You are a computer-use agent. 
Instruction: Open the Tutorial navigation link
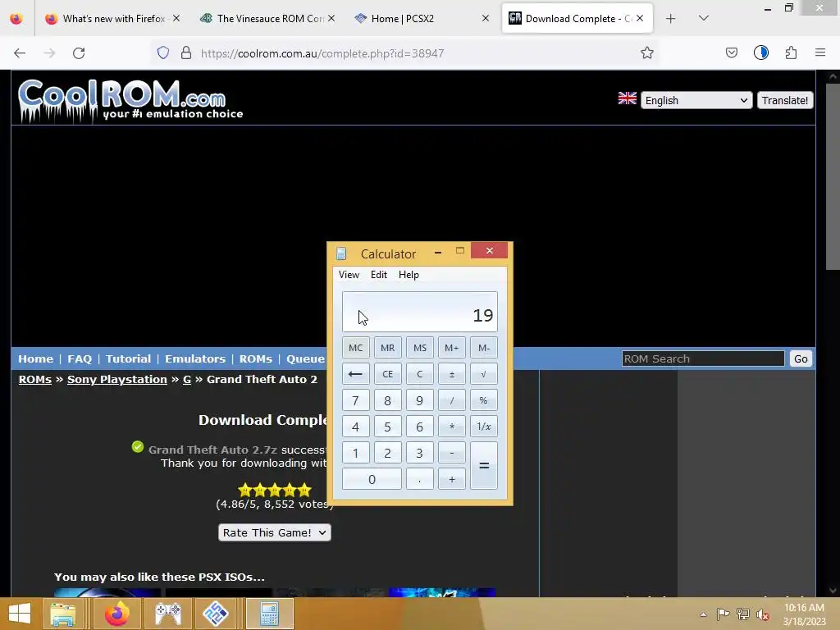[129, 359]
